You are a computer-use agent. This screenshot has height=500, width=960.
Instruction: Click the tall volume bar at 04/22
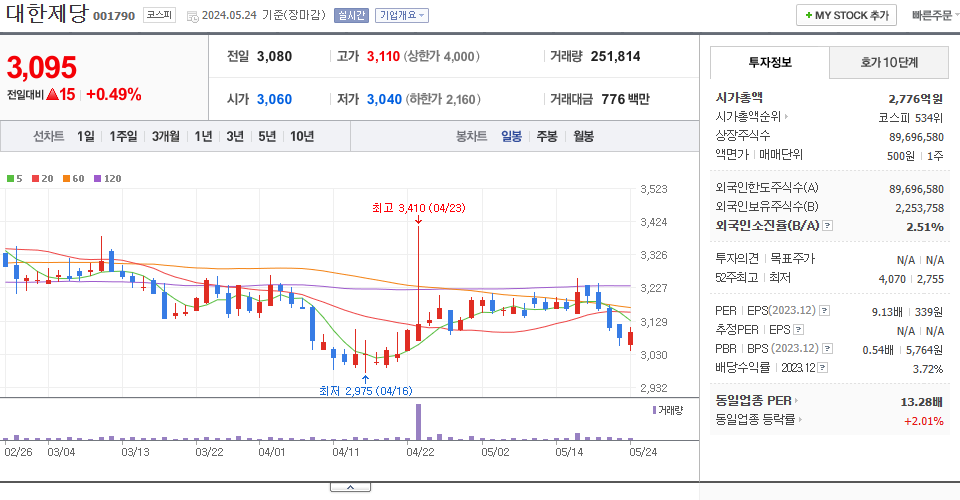(x=419, y=422)
